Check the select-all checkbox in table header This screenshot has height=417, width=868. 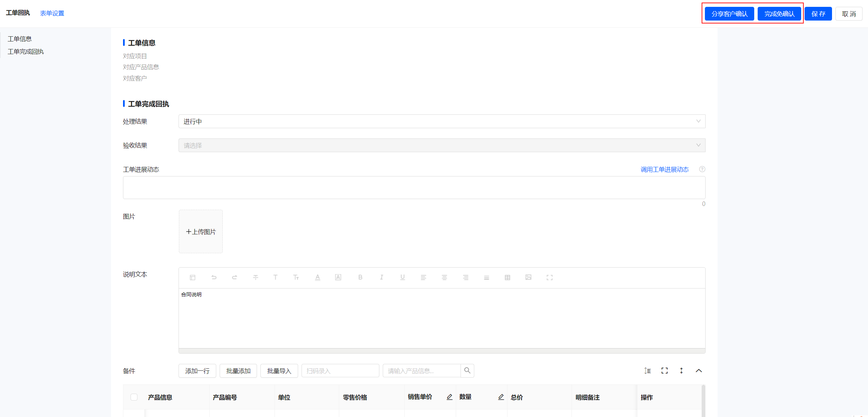(134, 397)
